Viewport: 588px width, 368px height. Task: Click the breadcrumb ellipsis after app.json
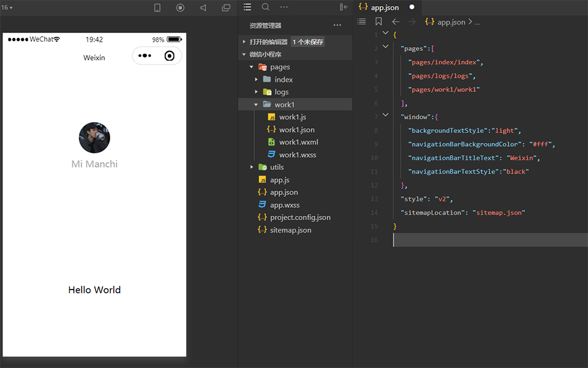pyautogui.click(x=477, y=23)
